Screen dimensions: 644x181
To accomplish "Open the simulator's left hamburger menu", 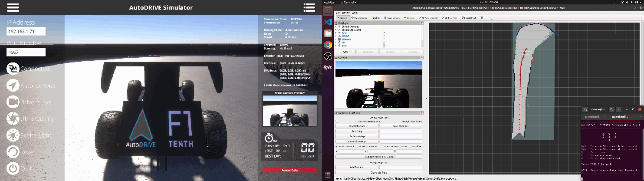I will (x=13, y=7).
